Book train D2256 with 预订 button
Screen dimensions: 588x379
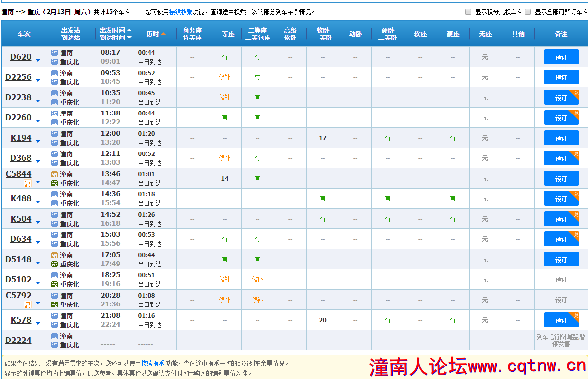(561, 77)
